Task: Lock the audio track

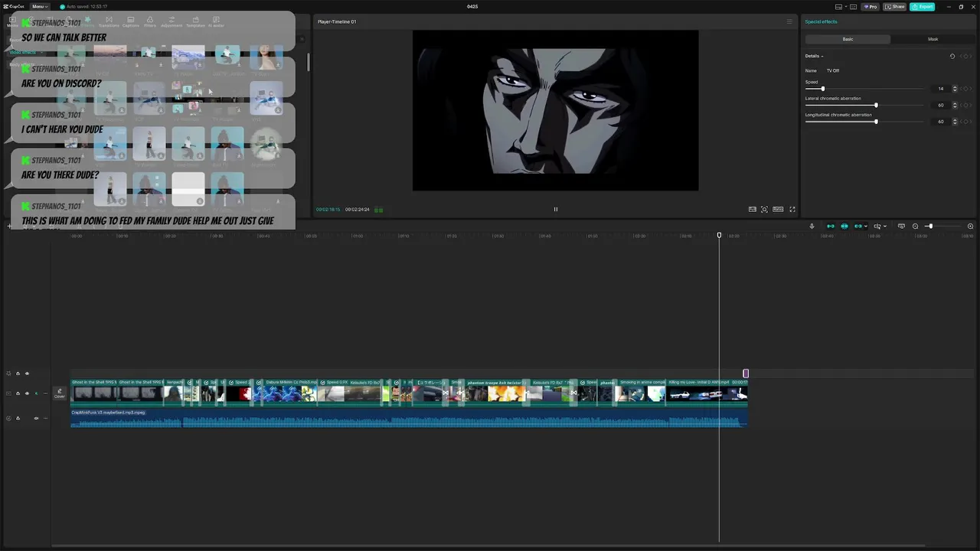Action: (x=18, y=418)
